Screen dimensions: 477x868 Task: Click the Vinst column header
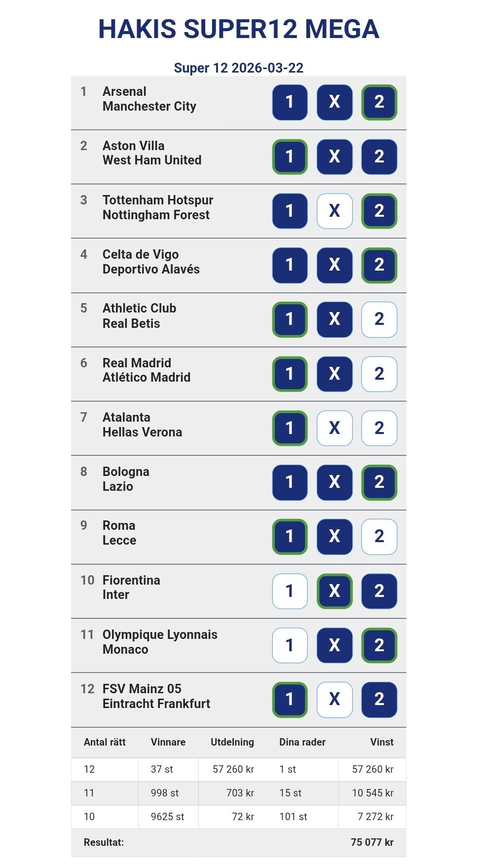click(x=382, y=742)
